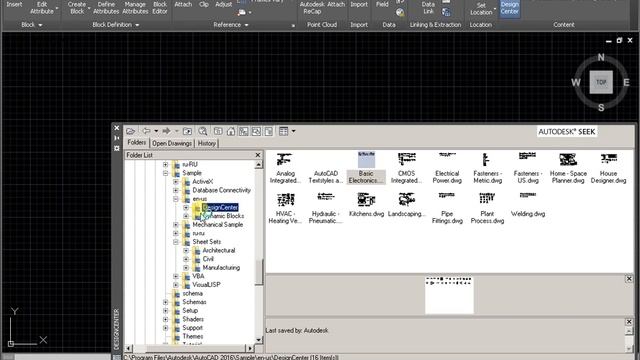Open the Forward history dropdown arrow
Viewport: 640px width, 360px height.
click(177, 131)
